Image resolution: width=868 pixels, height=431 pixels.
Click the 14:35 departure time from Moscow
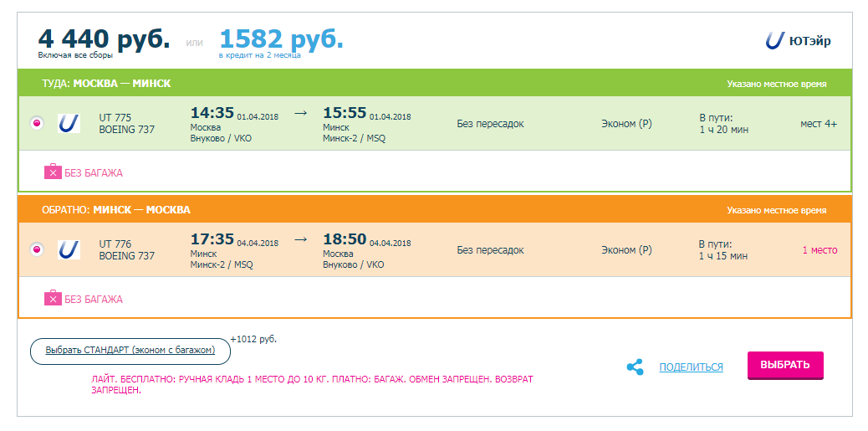pyautogui.click(x=212, y=113)
